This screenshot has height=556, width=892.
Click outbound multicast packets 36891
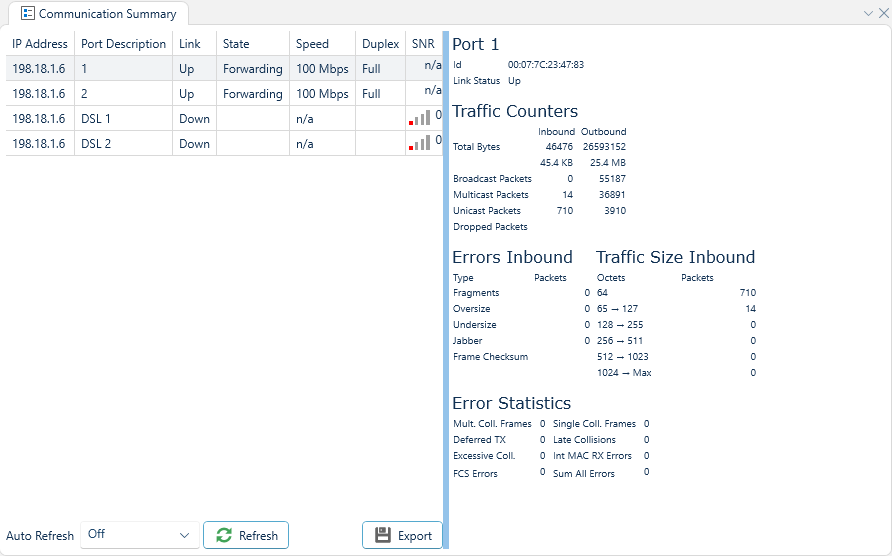pos(612,194)
